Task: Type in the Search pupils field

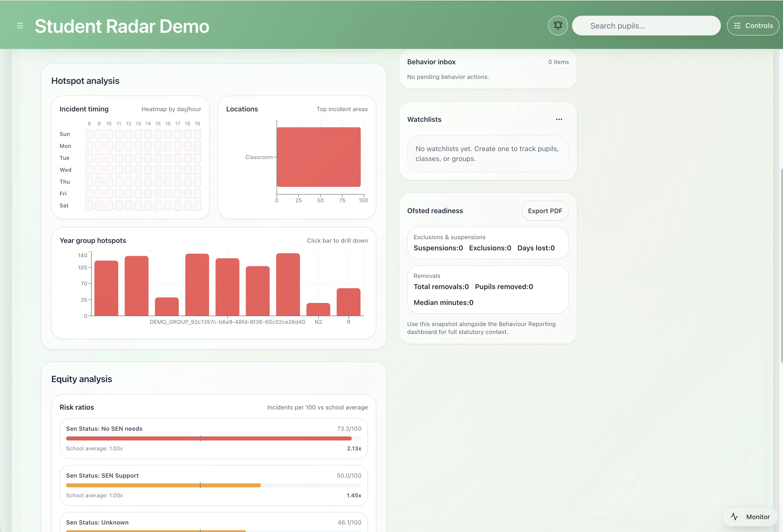Action: [x=646, y=26]
